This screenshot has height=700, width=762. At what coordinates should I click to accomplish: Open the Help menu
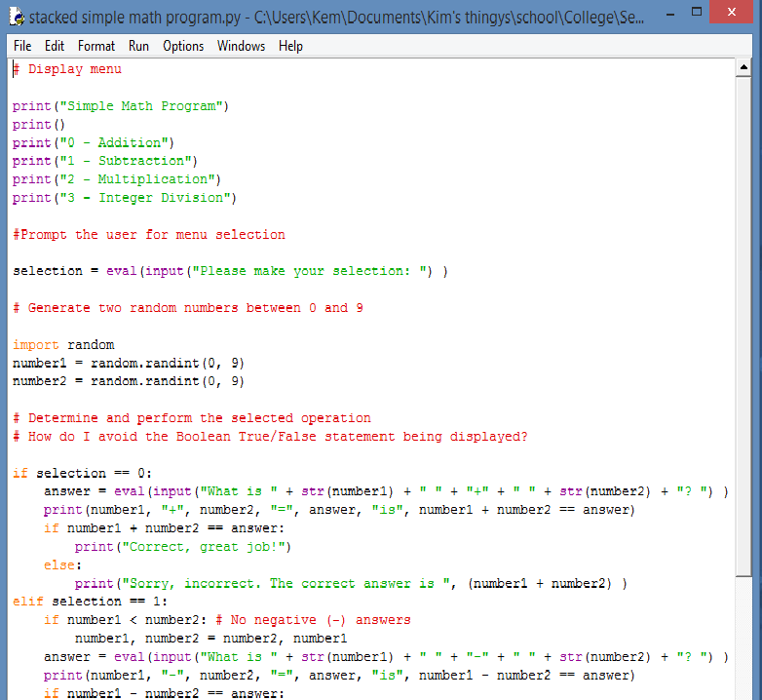click(290, 46)
